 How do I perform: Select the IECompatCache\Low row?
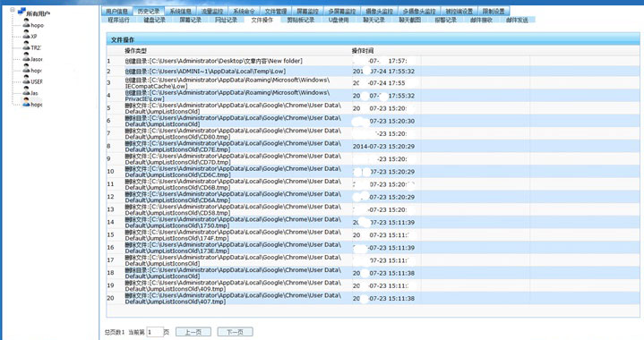pyautogui.click(x=373, y=83)
